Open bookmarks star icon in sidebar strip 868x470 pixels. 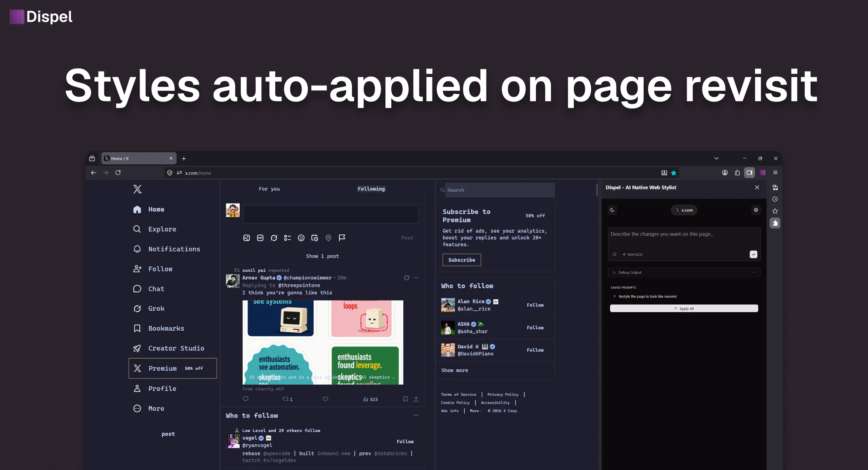[x=775, y=211]
